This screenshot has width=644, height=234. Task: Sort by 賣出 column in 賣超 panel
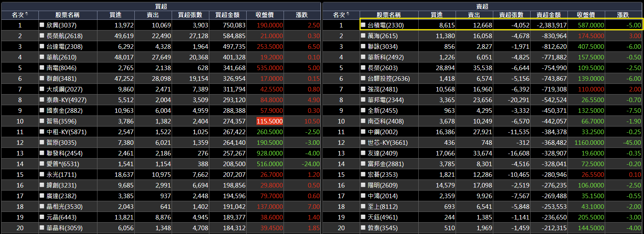pyautogui.click(x=474, y=15)
